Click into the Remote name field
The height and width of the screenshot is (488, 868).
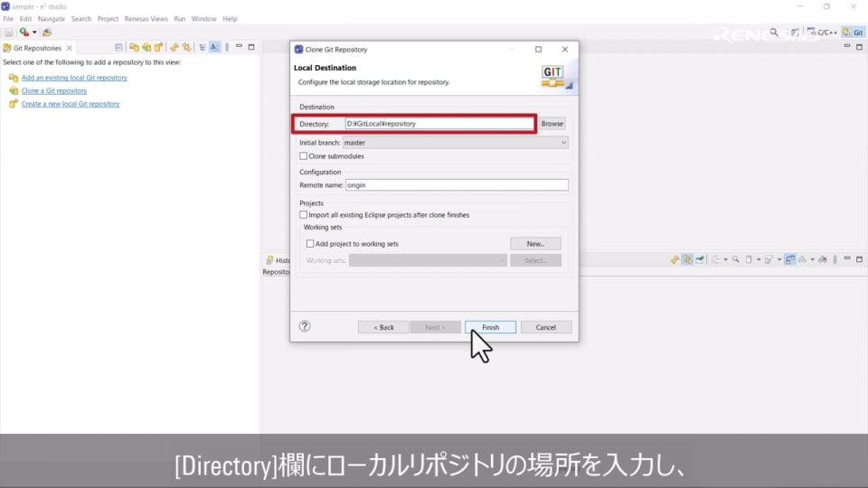(x=456, y=185)
